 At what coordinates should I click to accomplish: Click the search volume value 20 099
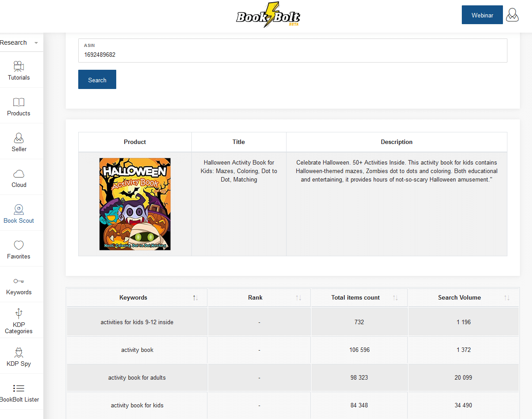tap(463, 377)
